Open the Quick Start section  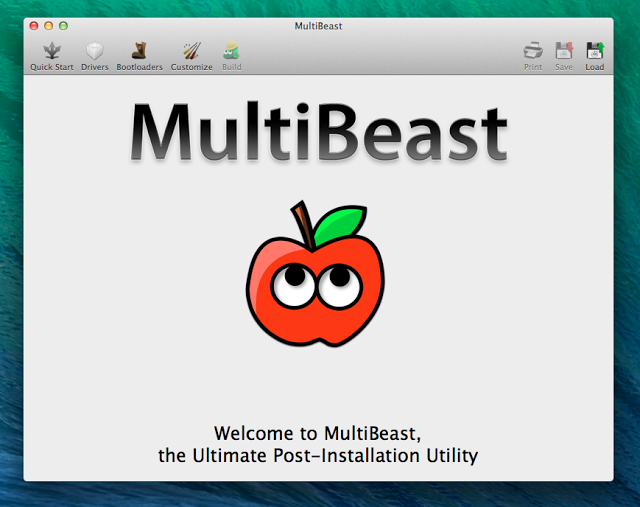[x=52, y=56]
